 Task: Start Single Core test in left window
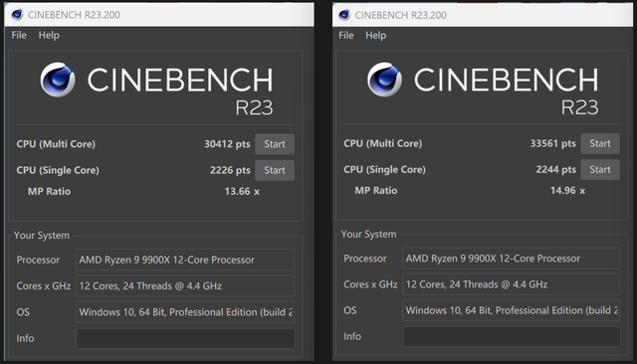[275, 170]
